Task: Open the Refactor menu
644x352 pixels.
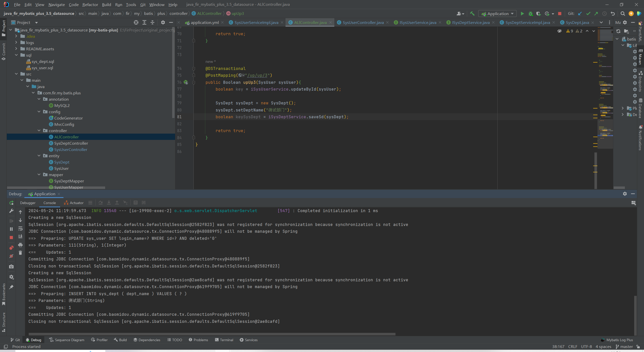Action: 90,5
